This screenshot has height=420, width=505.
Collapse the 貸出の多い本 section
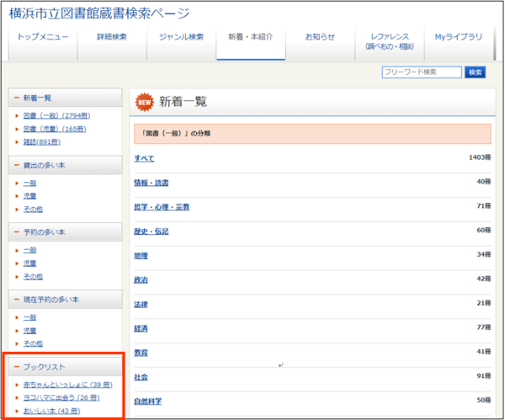17,165
